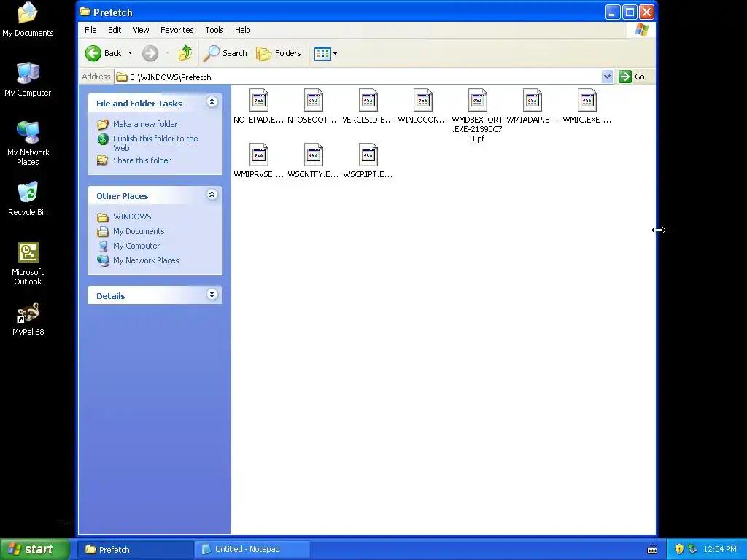The image size is (747, 560).
Task: Open the Search pane from toolbar
Action: (x=225, y=53)
